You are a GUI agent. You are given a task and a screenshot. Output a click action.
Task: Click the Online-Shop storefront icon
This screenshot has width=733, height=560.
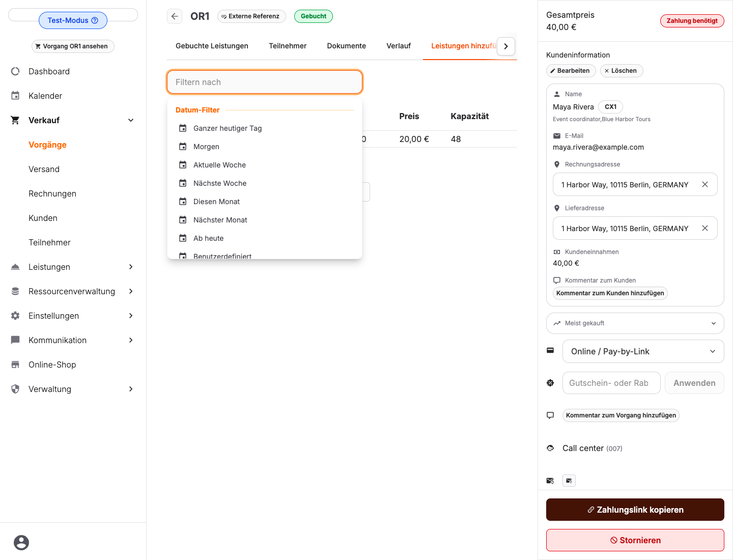tap(15, 365)
